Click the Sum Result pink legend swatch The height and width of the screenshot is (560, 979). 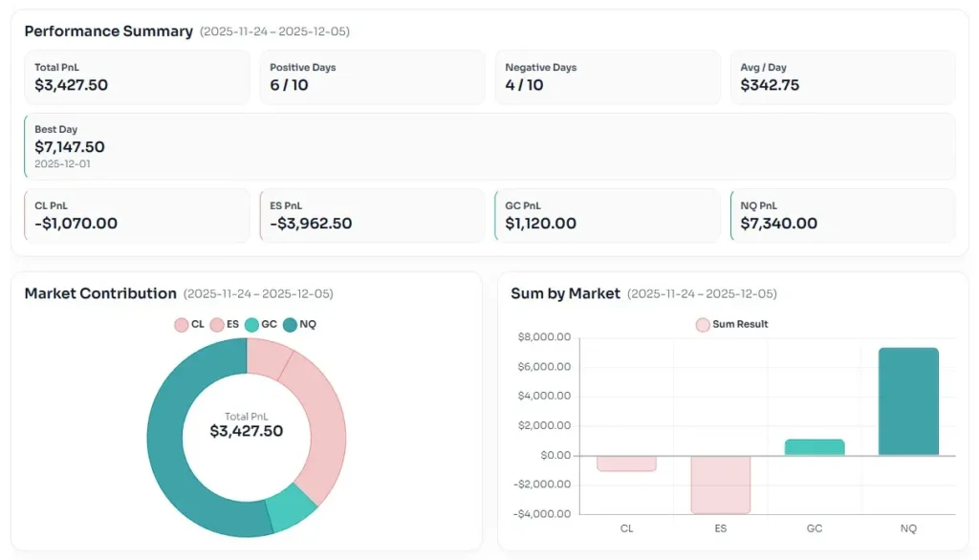coord(704,325)
